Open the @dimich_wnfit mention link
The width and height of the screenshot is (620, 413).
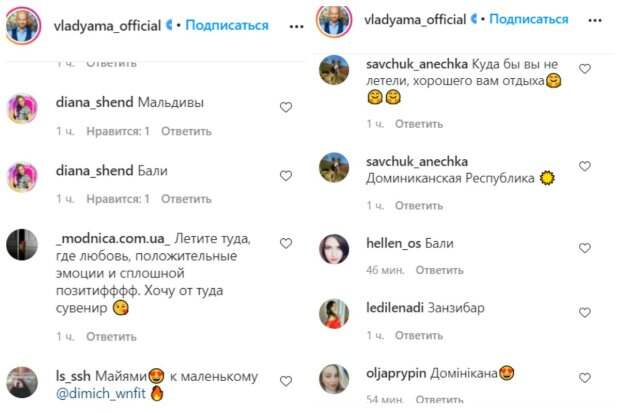pyautogui.click(x=101, y=393)
